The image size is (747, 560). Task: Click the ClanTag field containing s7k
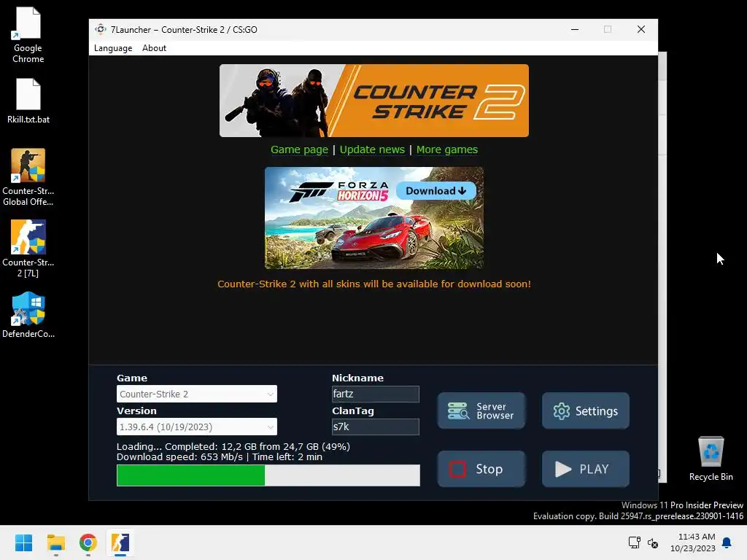click(x=376, y=427)
